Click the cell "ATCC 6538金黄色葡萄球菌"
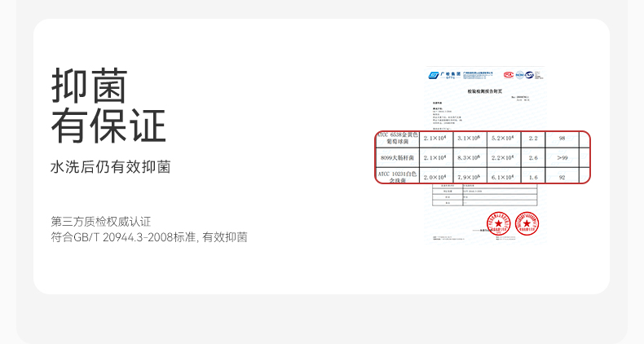This screenshot has height=344, width=644. (x=398, y=139)
